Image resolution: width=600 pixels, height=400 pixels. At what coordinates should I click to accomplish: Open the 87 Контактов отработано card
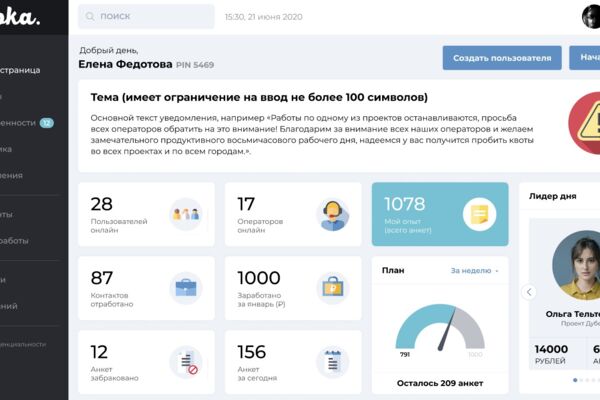[x=146, y=288]
